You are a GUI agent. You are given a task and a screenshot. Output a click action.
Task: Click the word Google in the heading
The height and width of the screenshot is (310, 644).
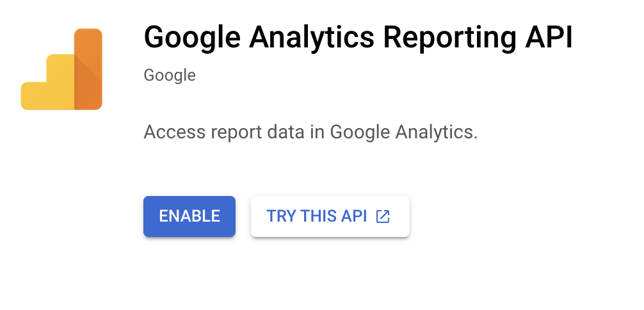tap(189, 38)
